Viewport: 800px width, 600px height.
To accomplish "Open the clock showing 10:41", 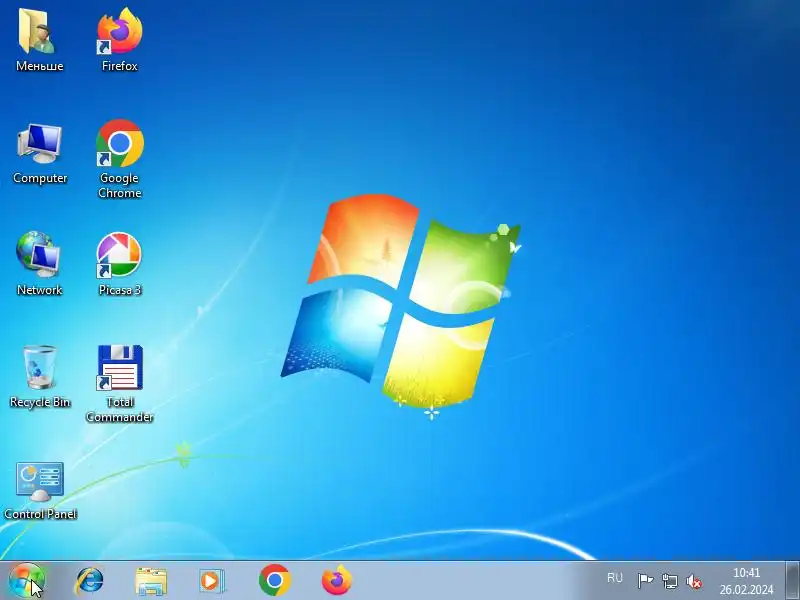I will click(x=746, y=572).
